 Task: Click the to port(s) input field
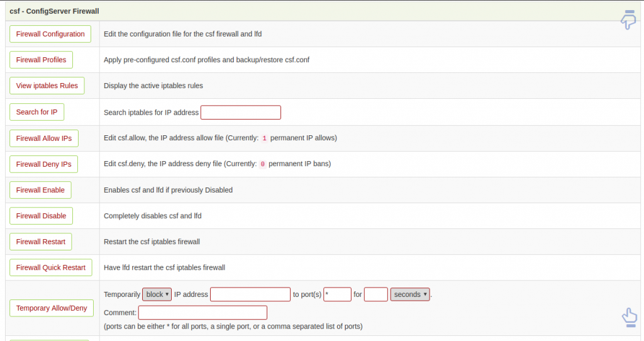point(337,294)
